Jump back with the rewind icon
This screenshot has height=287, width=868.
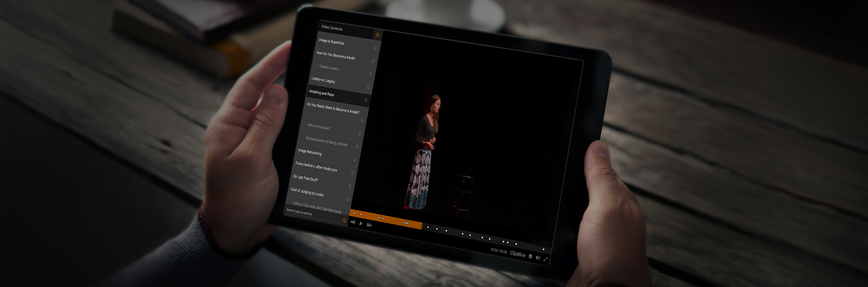coord(353,222)
